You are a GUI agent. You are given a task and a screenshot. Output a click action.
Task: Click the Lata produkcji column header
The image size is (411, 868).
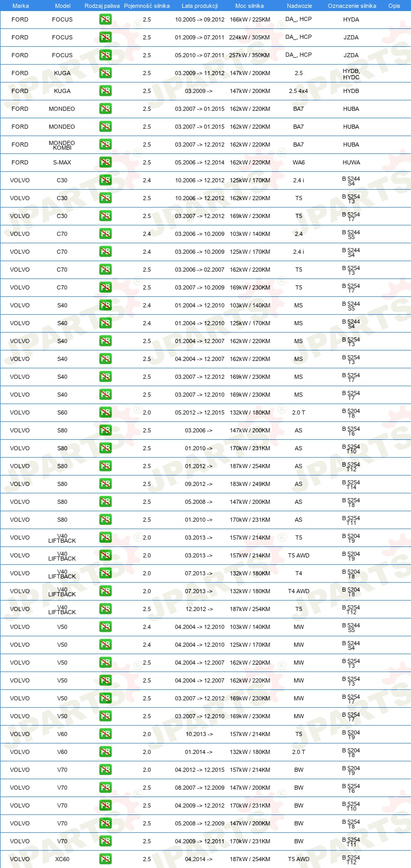[x=200, y=6]
